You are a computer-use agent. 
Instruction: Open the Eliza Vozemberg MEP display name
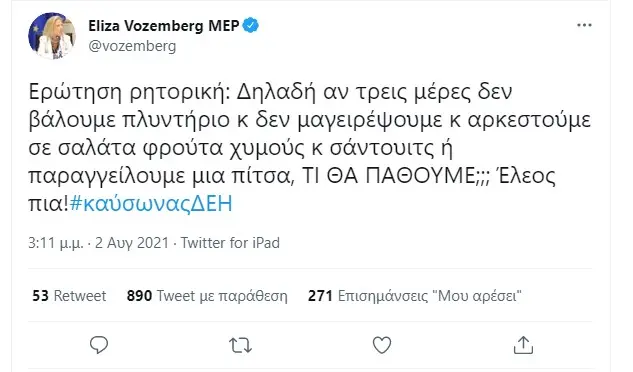[163, 26]
